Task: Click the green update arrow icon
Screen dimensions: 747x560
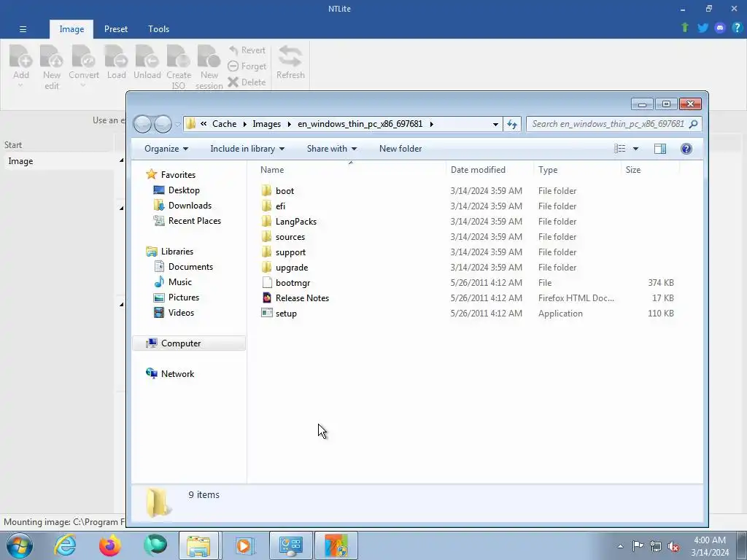Action: [x=685, y=28]
